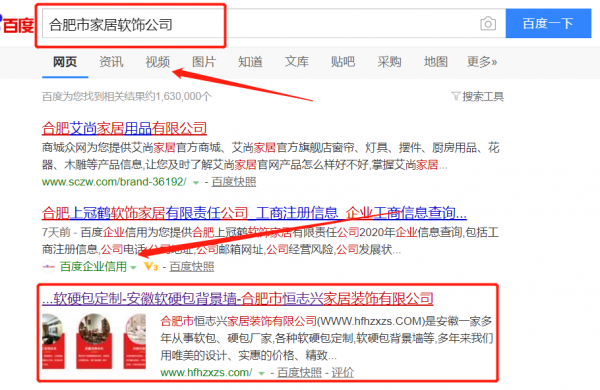Open the 文库 tab
The width and height of the screenshot is (600, 390).
click(297, 62)
